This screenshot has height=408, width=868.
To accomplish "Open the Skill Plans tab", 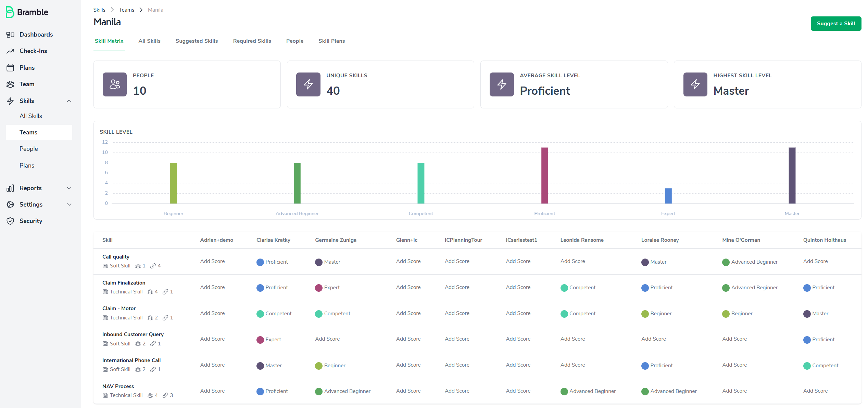I will pyautogui.click(x=331, y=41).
